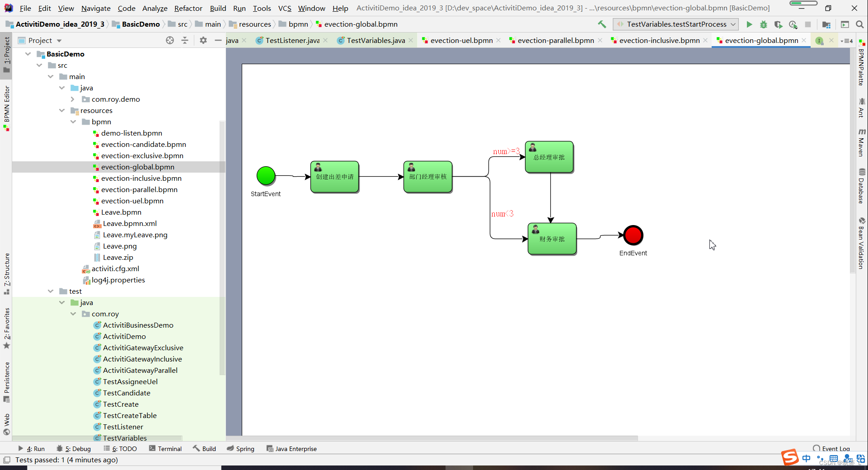
Task: Open the Ant tool window
Action: (862, 108)
